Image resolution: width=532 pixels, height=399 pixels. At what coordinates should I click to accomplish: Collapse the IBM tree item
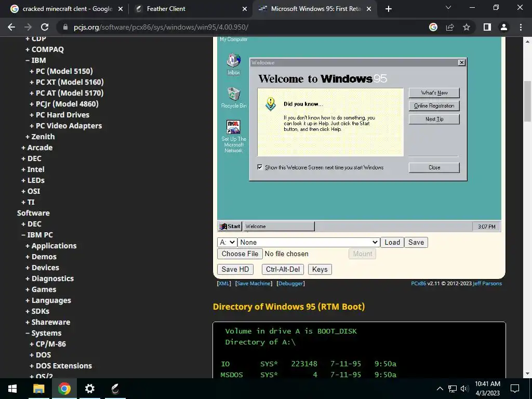point(36,60)
